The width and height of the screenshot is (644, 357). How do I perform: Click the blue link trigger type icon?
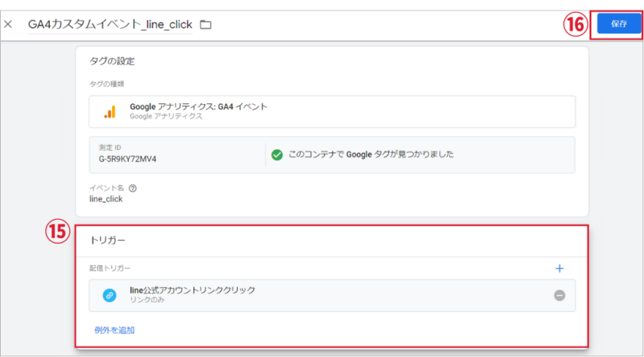(110, 295)
